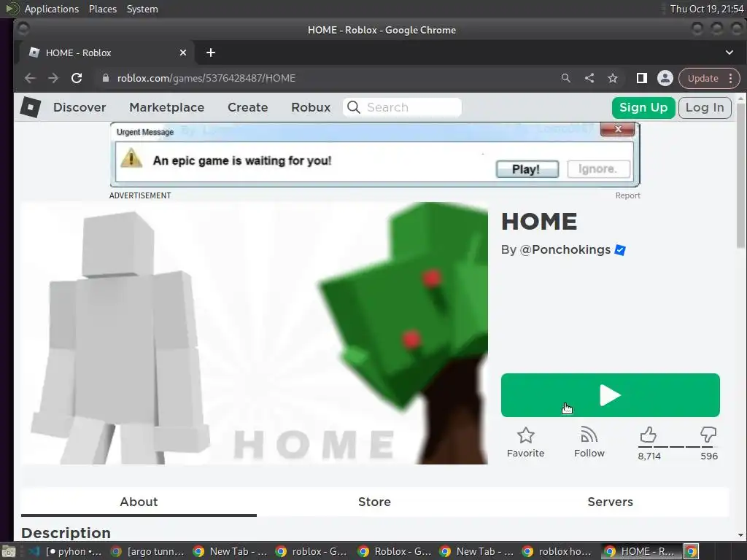747x560 pixels.
Task: Open a new tab with plus button
Action: (x=211, y=52)
